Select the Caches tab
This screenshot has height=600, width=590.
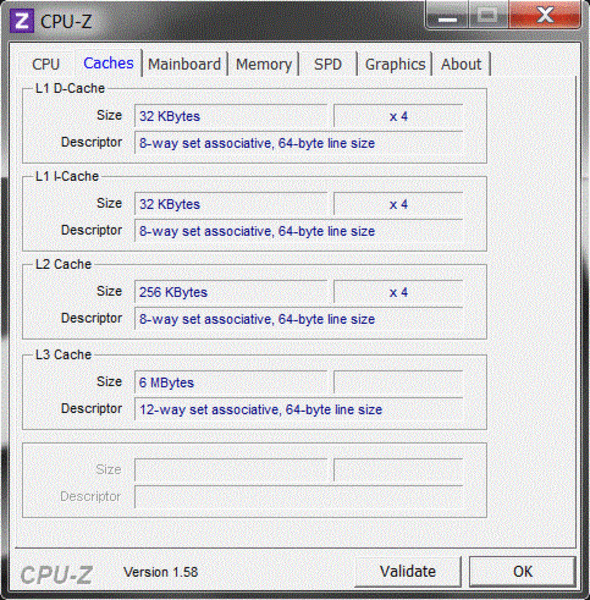point(108,63)
